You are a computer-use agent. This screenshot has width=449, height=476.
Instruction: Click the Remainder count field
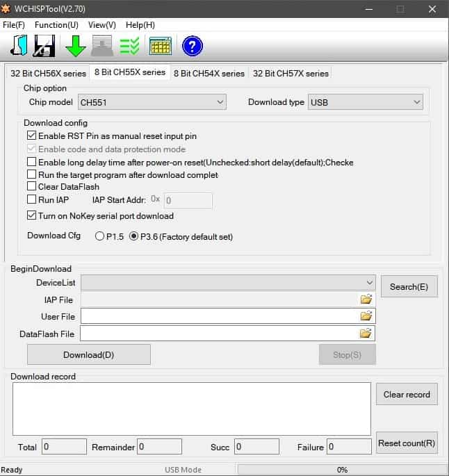pyautogui.click(x=159, y=447)
